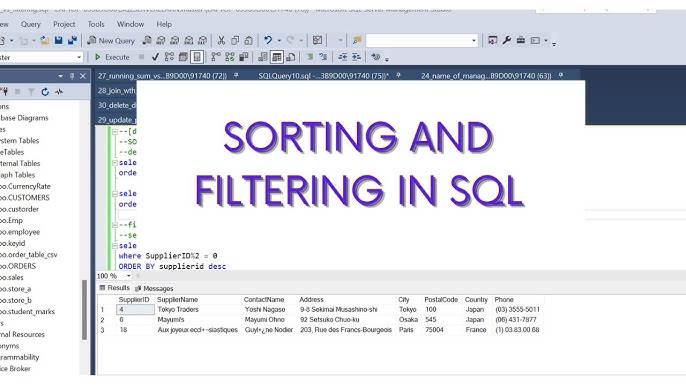Run the query with Execute
The image size is (686, 386).
point(112,57)
